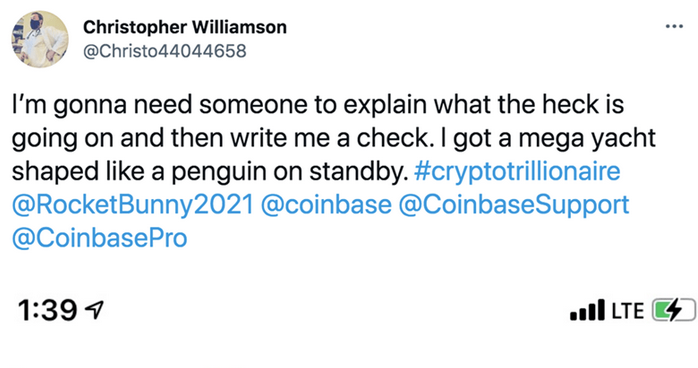Open the @CoinbasePro mention
Viewport: 698px width, 368px height.
click(x=99, y=238)
